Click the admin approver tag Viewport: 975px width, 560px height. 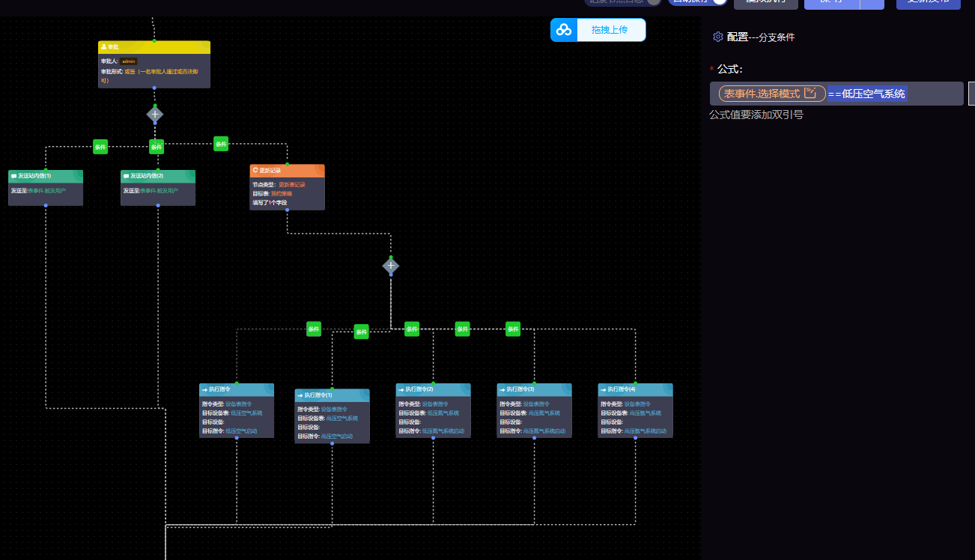click(x=128, y=61)
